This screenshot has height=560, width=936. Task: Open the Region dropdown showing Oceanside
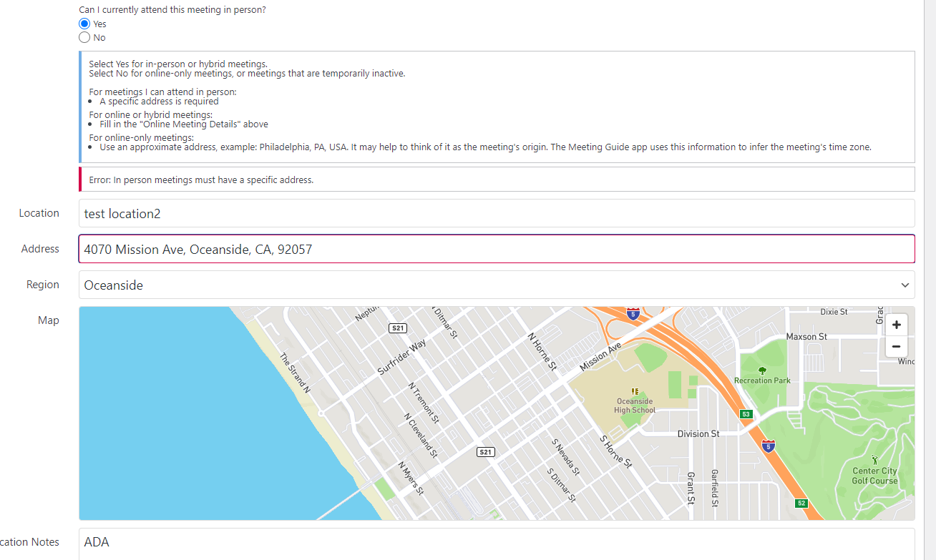pyautogui.click(x=497, y=285)
